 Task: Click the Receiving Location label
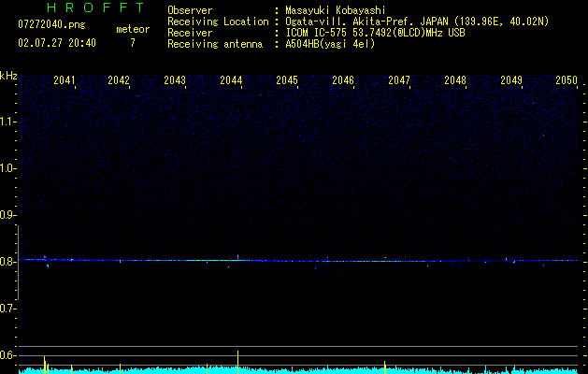point(218,22)
